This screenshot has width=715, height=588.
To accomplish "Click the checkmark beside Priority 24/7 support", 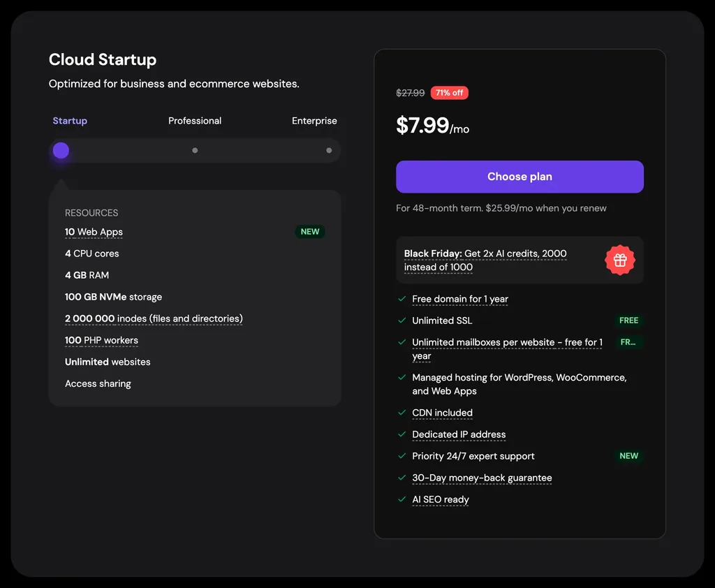I will pos(401,456).
